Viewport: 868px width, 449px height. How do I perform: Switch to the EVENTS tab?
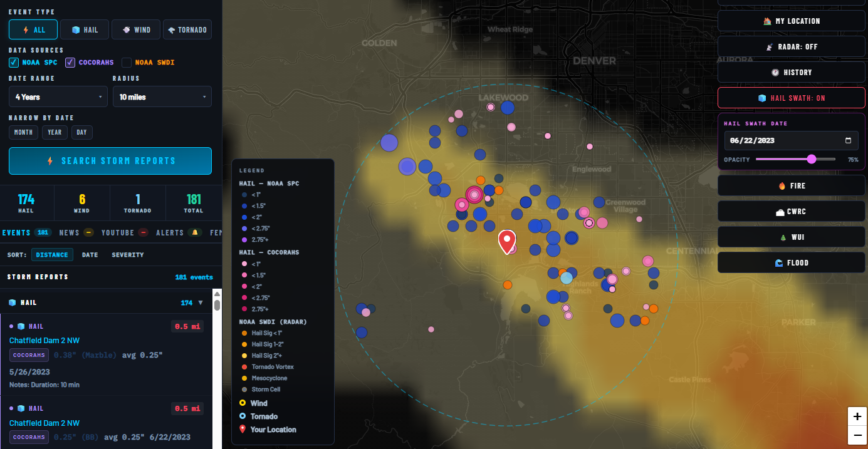pyautogui.click(x=26, y=232)
